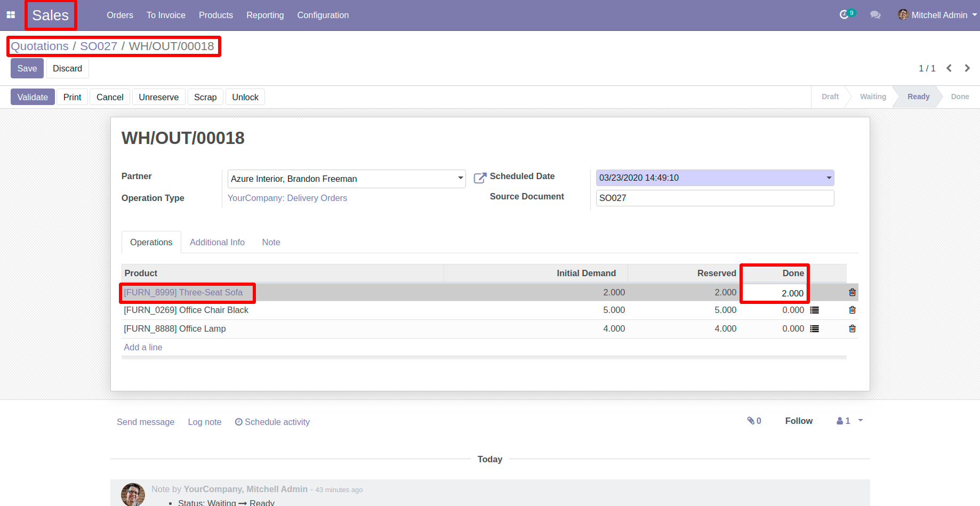Image resolution: width=980 pixels, height=506 pixels.
Task: Expand the Partner dropdown arrow
Action: pyautogui.click(x=460, y=178)
